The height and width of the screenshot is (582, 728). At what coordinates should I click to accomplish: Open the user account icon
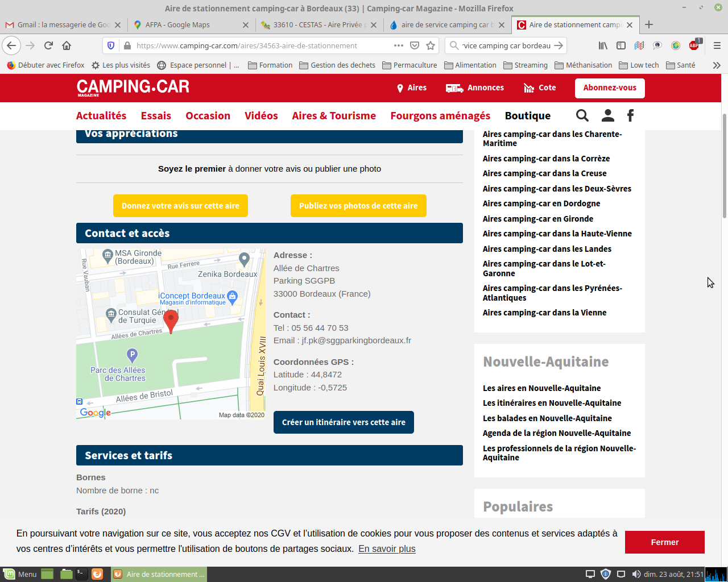[x=607, y=115]
